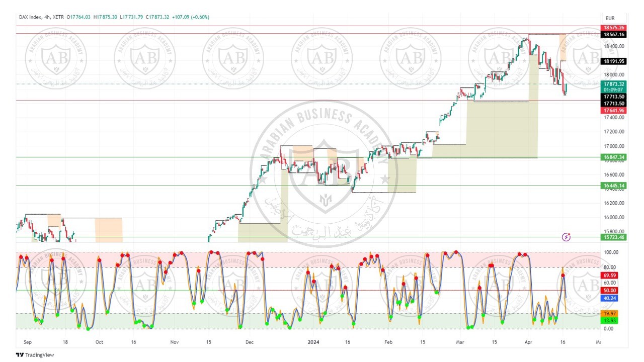Screen dimensions: 644x362
Task: Open the TradingView logo link
Action: [x=35, y=354]
